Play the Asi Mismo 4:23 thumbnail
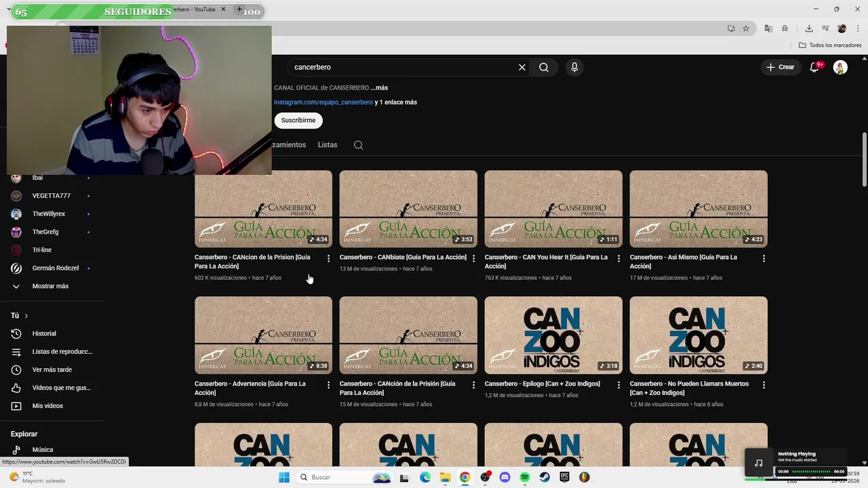 coord(698,209)
